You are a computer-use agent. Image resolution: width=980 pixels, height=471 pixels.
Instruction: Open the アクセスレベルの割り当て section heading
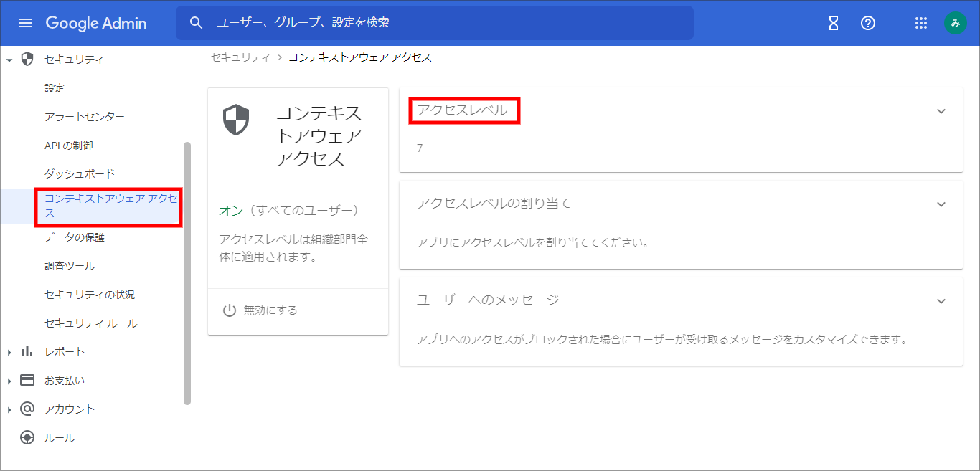tap(494, 204)
